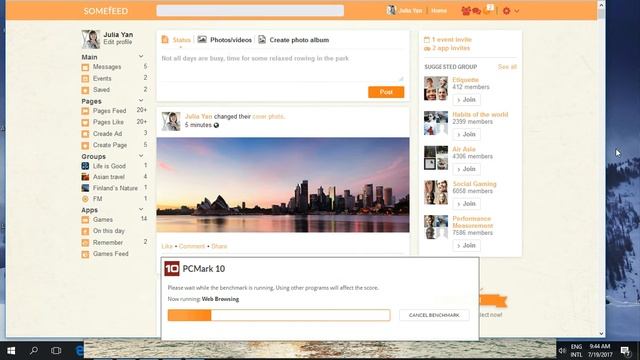The image size is (640, 360).
Task: Click the Post button
Action: [x=386, y=92]
